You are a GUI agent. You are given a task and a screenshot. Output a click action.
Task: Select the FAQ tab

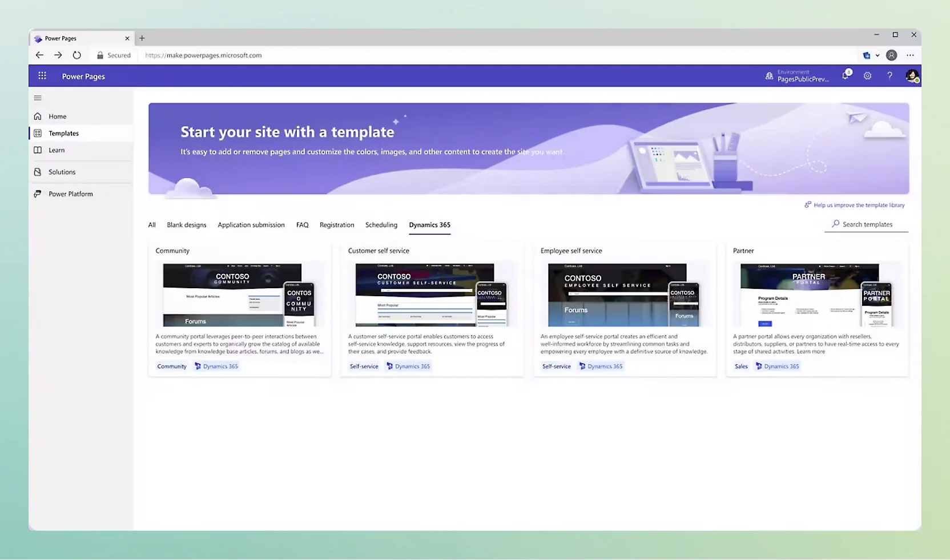click(302, 225)
